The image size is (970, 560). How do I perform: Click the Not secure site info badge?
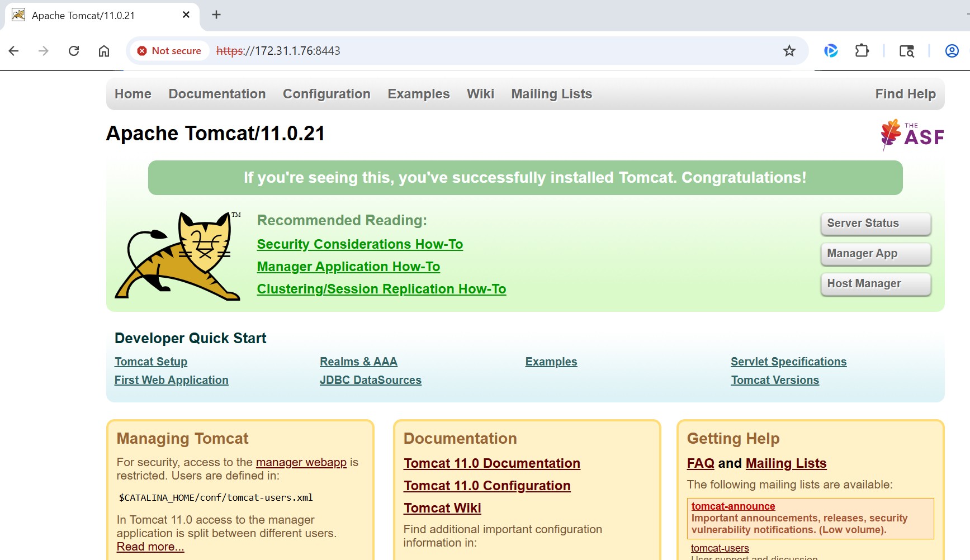coord(169,51)
